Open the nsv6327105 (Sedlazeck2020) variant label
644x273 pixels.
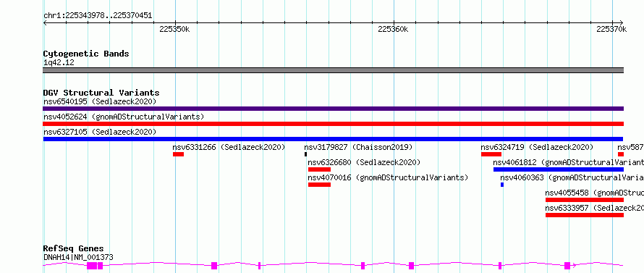pos(100,132)
